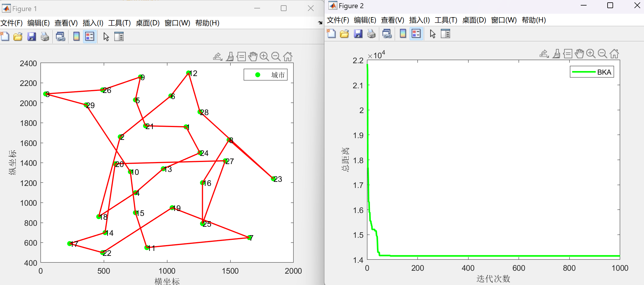Click brush data icon above Figure 2 axes
Viewport: 644px width, 285px height.
click(557, 54)
